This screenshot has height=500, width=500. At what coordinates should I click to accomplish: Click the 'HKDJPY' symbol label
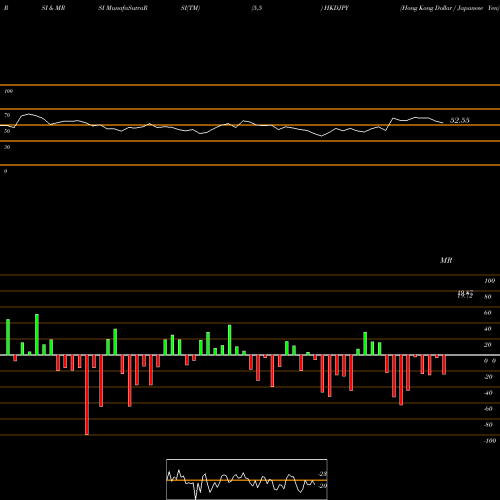point(335,8)
